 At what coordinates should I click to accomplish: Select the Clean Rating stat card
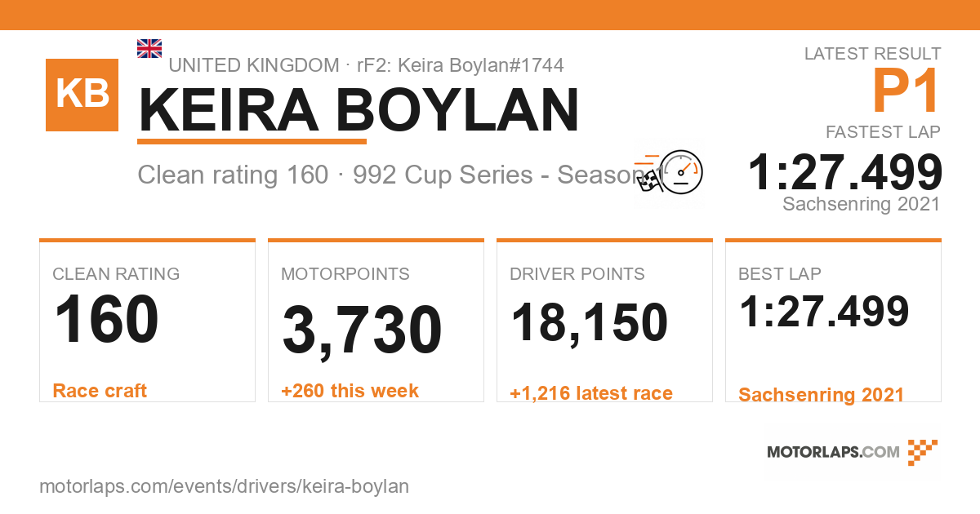(147, 321)
